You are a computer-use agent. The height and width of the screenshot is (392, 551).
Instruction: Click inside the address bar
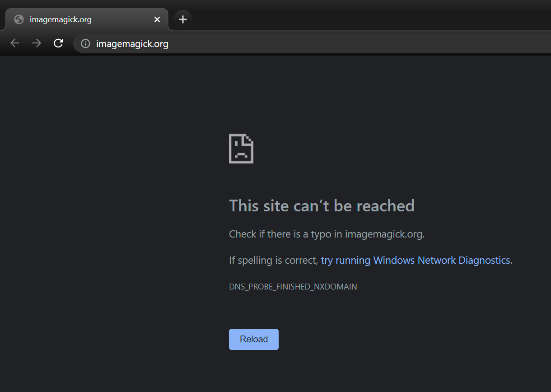(x=226, y=43)
